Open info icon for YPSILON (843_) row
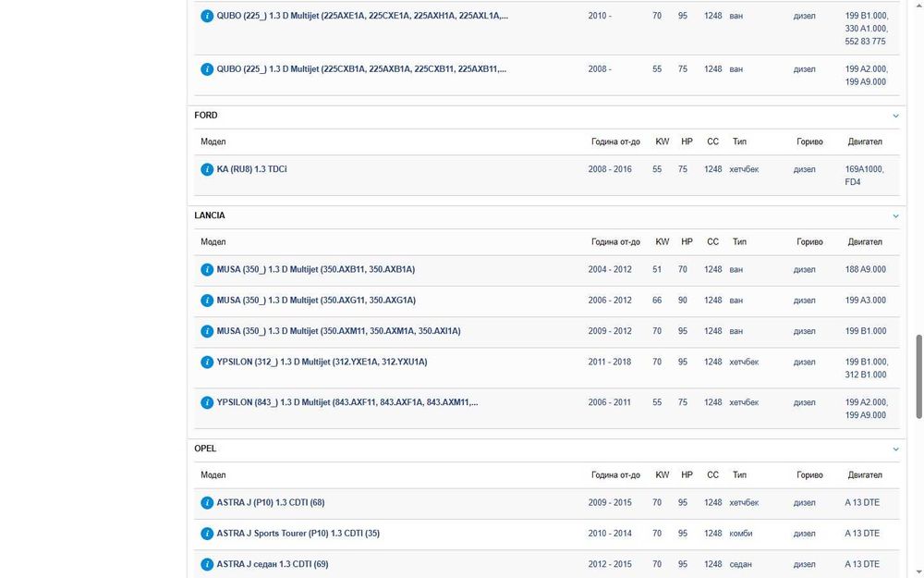Image resolution: width=924 pixels, height=578 pixels. point(207,403)
